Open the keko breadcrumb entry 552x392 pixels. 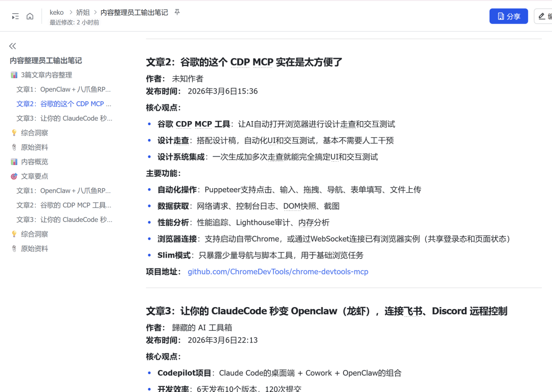pos(56,12)
